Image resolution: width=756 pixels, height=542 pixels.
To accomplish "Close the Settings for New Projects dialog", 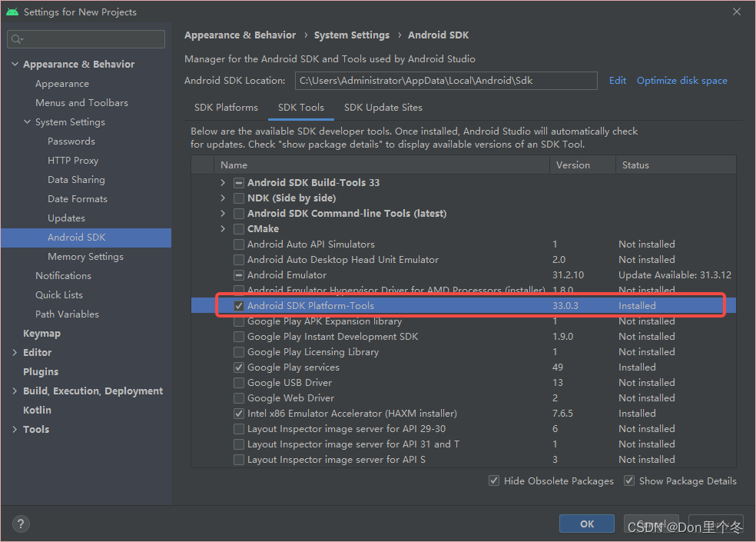I will pos(736,12).
